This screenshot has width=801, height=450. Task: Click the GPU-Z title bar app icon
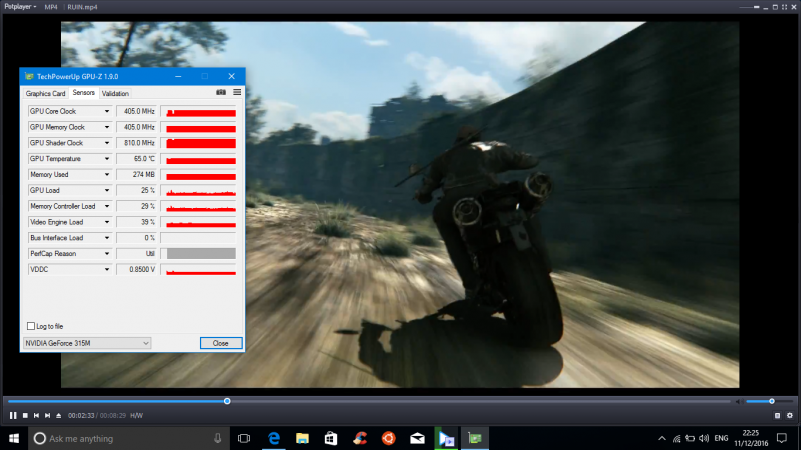[29, 77]
